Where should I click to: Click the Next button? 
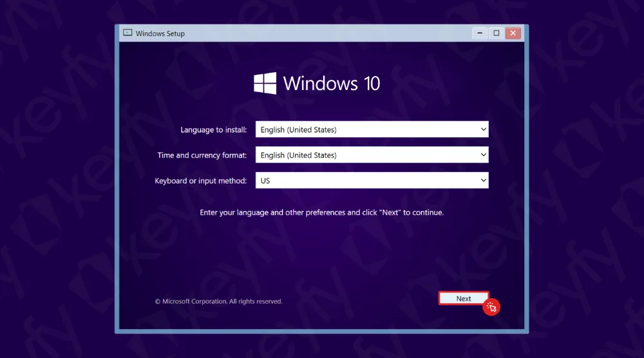[464, 299]
